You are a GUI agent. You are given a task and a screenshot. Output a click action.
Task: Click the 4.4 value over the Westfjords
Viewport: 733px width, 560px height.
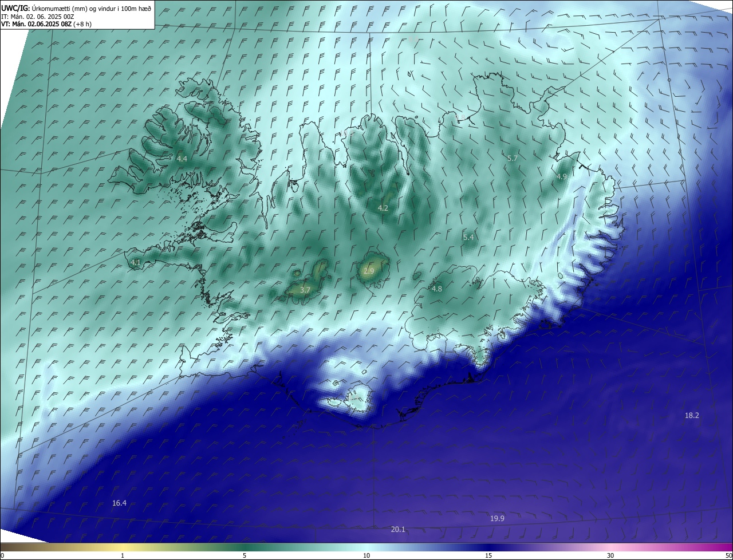click(x=182, y=158)
